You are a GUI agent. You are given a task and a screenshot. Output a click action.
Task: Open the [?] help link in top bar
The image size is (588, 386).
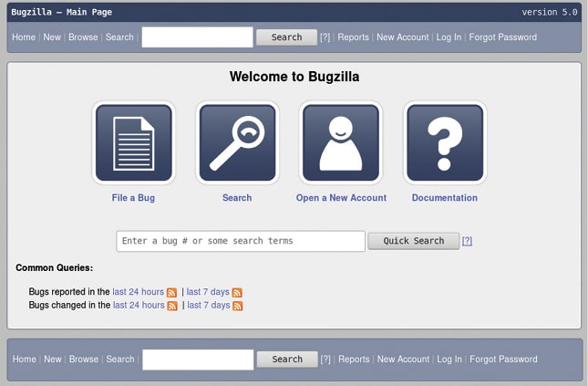pos(325,37)
